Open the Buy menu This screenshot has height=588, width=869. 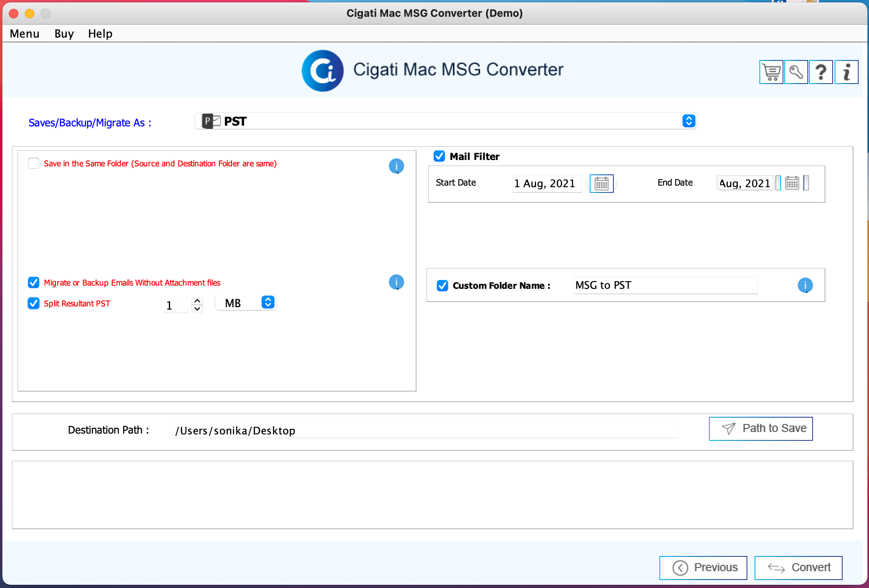[x=64, y=34]
